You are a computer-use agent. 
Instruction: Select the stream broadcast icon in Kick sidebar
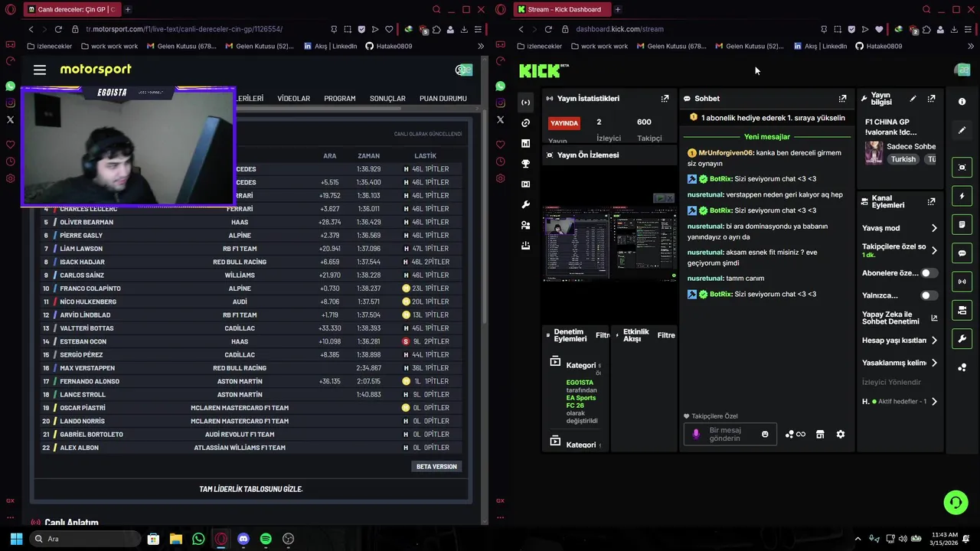[525, 102]
